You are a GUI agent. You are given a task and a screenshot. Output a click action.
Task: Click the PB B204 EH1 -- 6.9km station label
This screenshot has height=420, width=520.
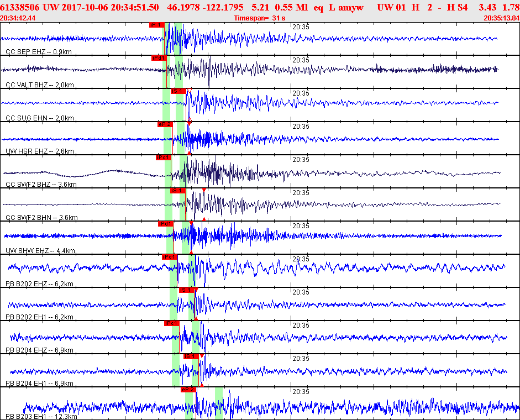(x=39, y=384)
